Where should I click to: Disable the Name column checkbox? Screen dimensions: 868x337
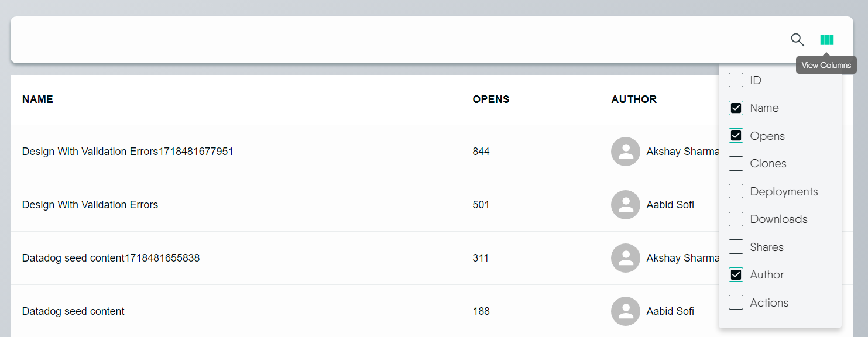(x=736, y=108)
